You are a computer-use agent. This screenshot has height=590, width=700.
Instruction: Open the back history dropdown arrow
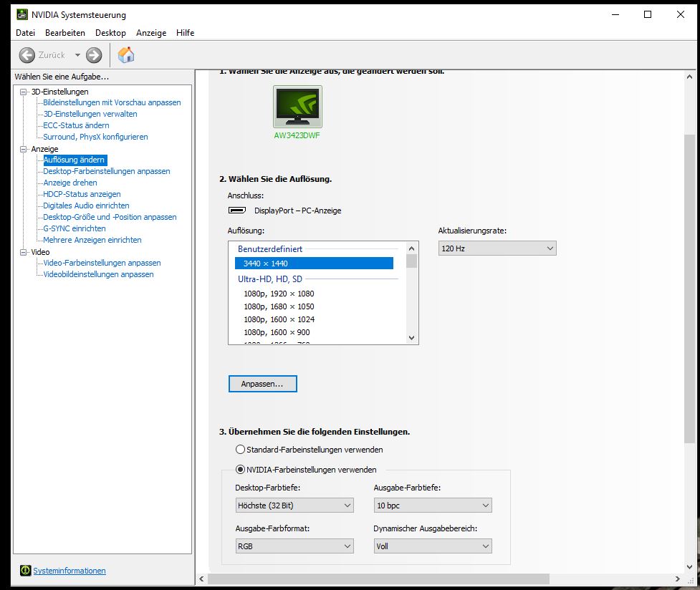(x=77, y=55)
